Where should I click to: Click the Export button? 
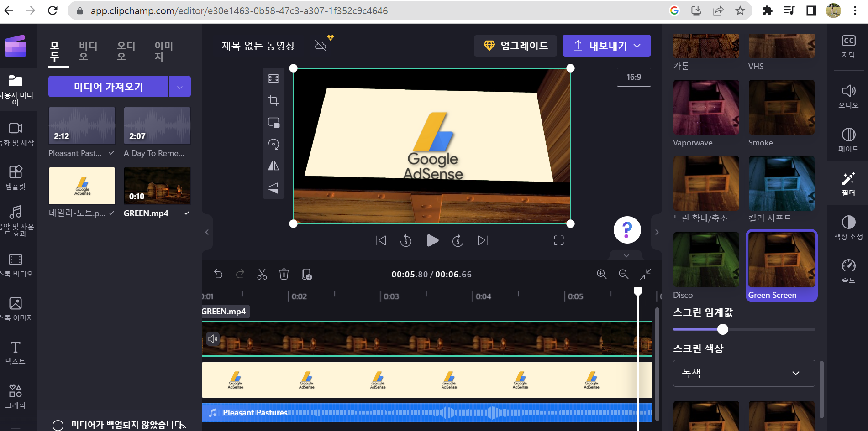tap(607, 46)
